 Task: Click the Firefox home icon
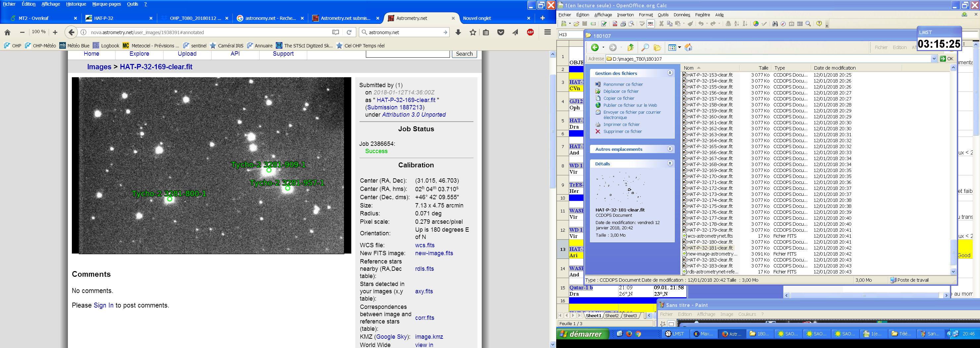(x=8, y=32)
